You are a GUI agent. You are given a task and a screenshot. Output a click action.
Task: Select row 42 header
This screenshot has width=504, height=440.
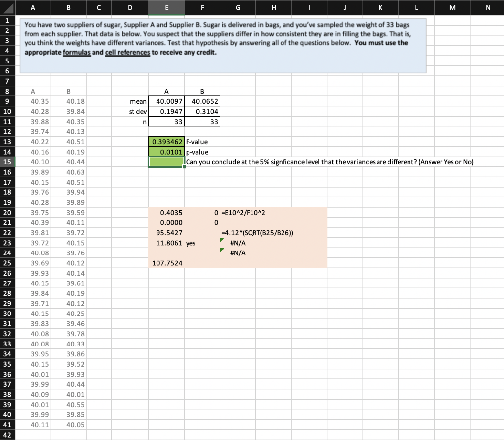click(7, 435)
